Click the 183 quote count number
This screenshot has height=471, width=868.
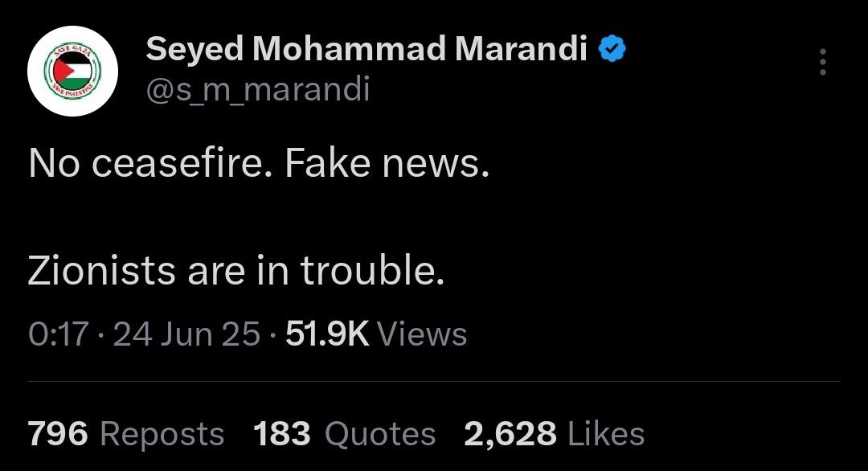(282, 434)
